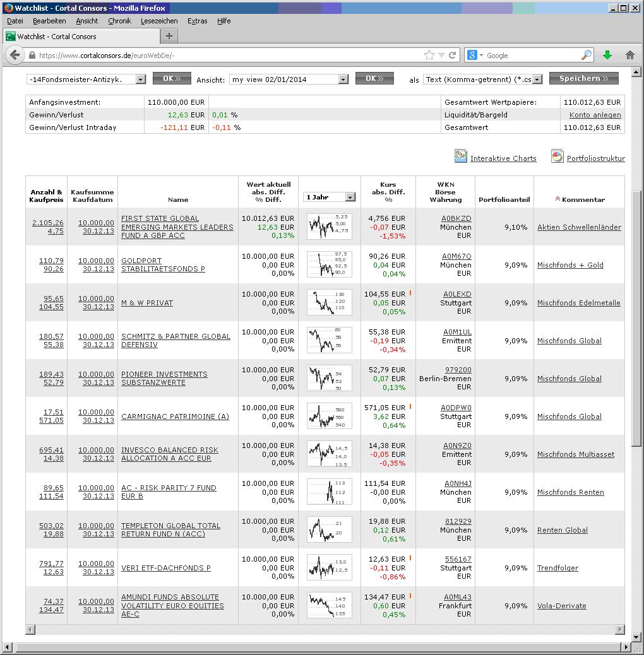Open the Hilfe menu
Viewport: 644px width, 655px height.
click(224, 21)
